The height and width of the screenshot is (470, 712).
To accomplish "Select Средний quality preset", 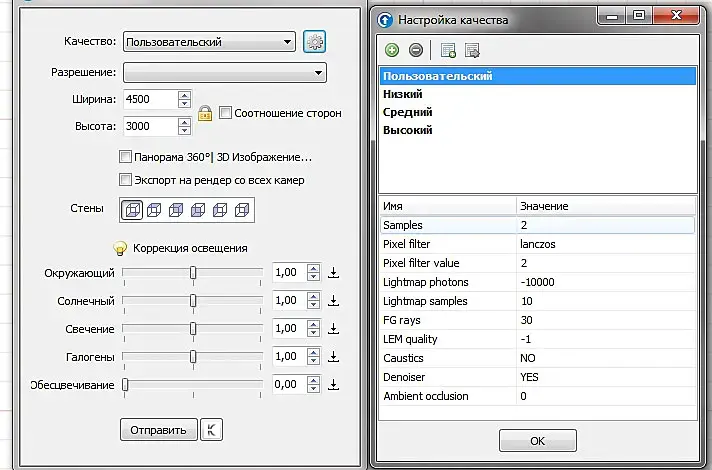I will click(x=538, y=112).
